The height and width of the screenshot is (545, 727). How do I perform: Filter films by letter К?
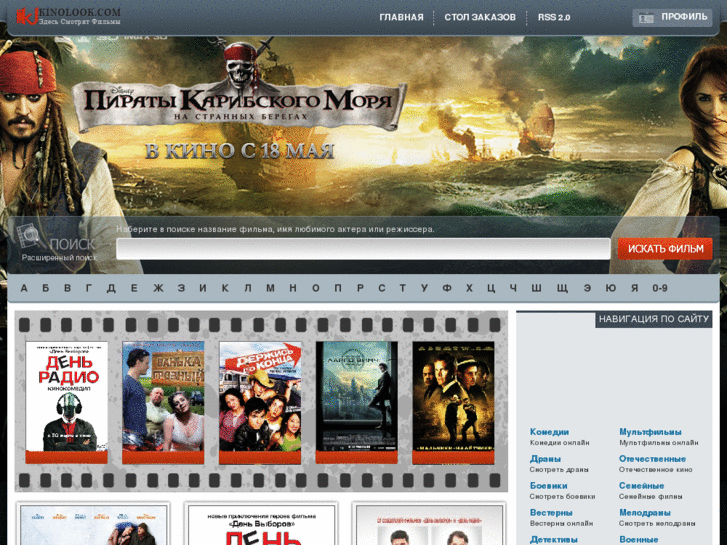pos(225,289)
